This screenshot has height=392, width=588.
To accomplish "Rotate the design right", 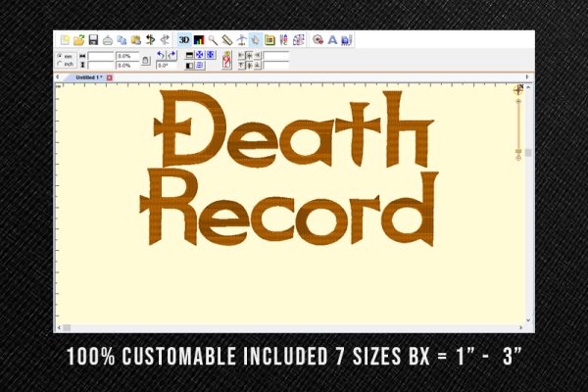I will coord(171,55).
